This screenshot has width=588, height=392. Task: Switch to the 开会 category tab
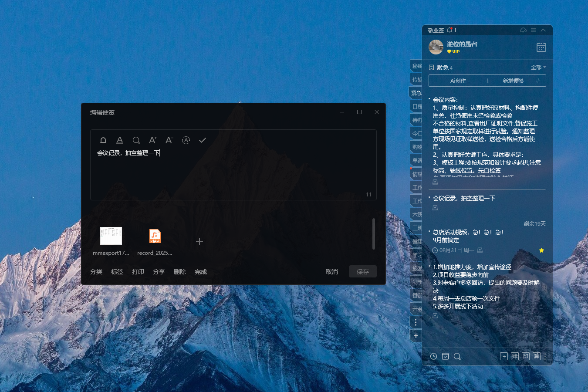click(416, 309)
